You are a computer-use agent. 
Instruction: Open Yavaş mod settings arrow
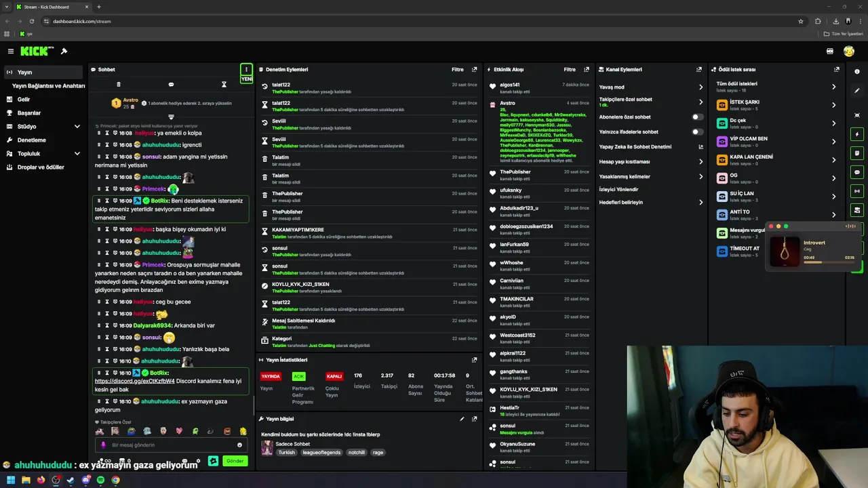(701, 87)
